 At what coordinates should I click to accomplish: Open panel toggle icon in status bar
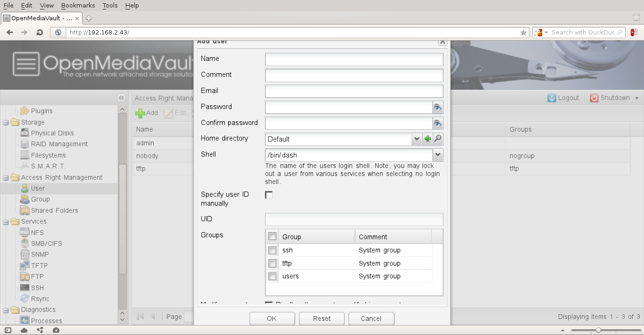tap(8, 330)
